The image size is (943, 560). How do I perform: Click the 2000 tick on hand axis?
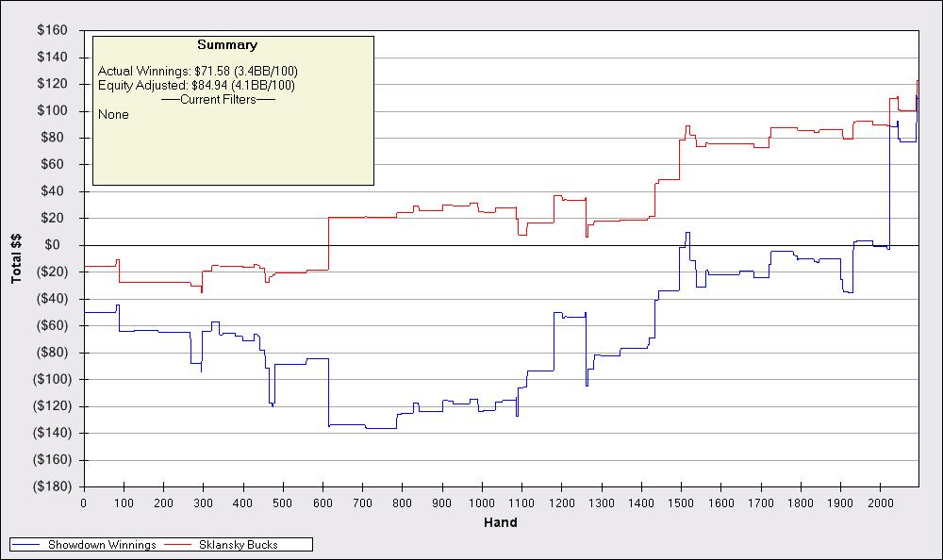point(880,502)
